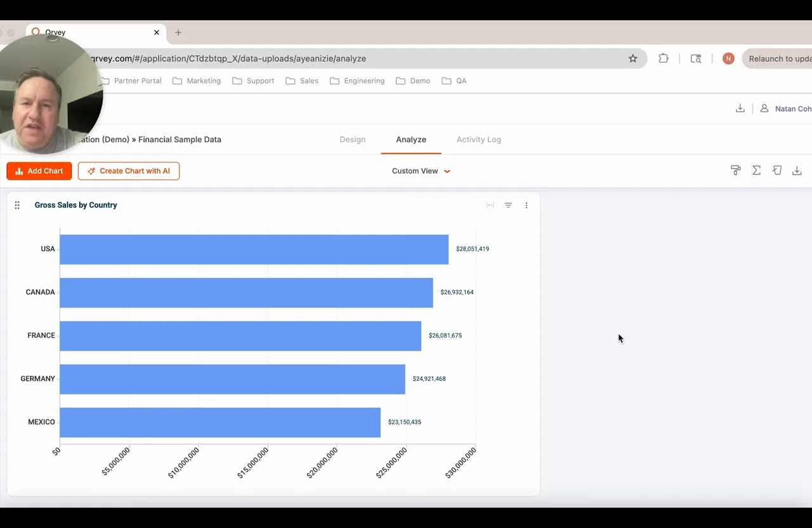Open the browser extensions puzzle icon
The image size is (812, 528).
point(663,58)
